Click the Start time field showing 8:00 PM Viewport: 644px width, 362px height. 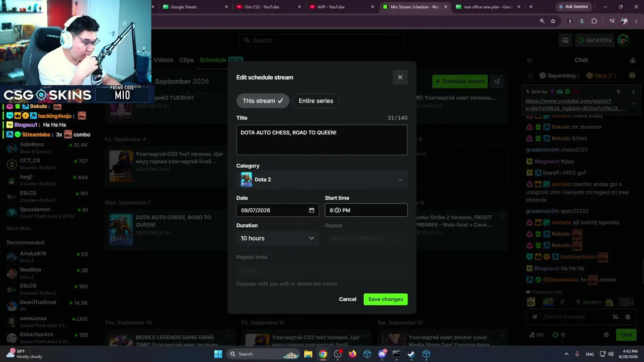point(366,210)
